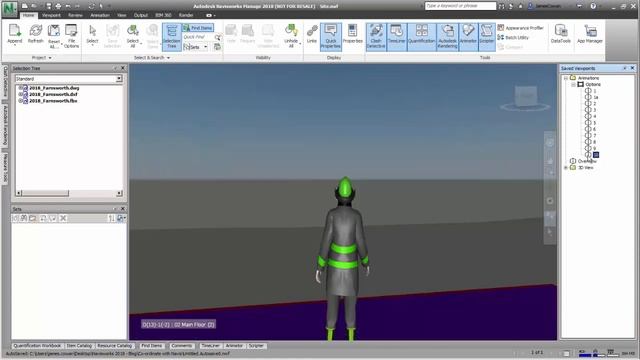Image resolution: width=640 pixels, height=360 pixels.
Task: Toggle the Clash Detective tool
Action: click(376, 37)
